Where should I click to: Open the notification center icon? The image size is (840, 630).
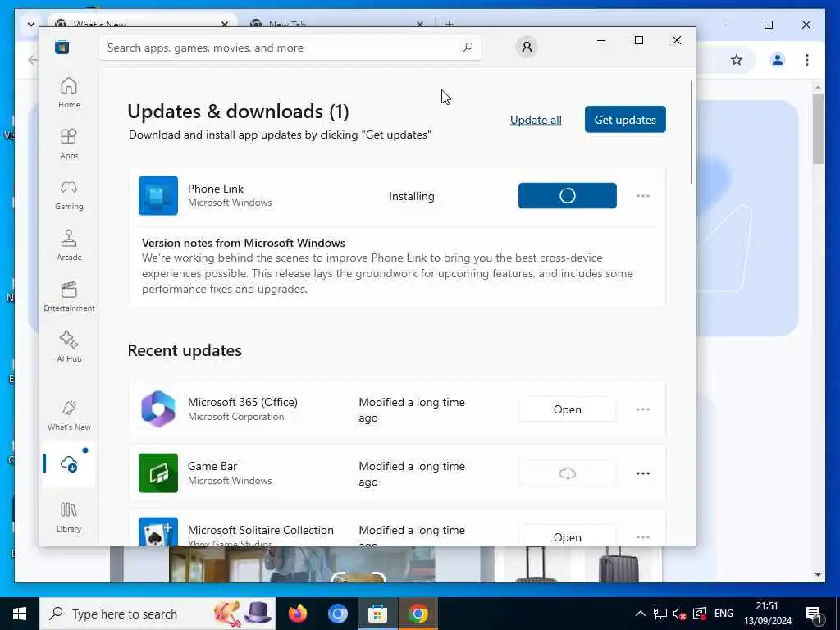click(814, 614)
